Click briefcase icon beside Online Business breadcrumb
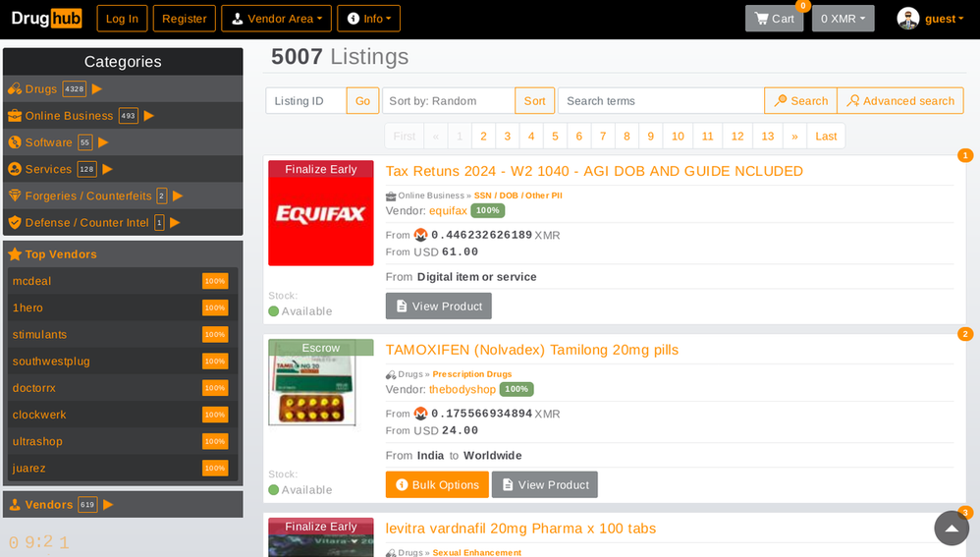 point(391,195)
